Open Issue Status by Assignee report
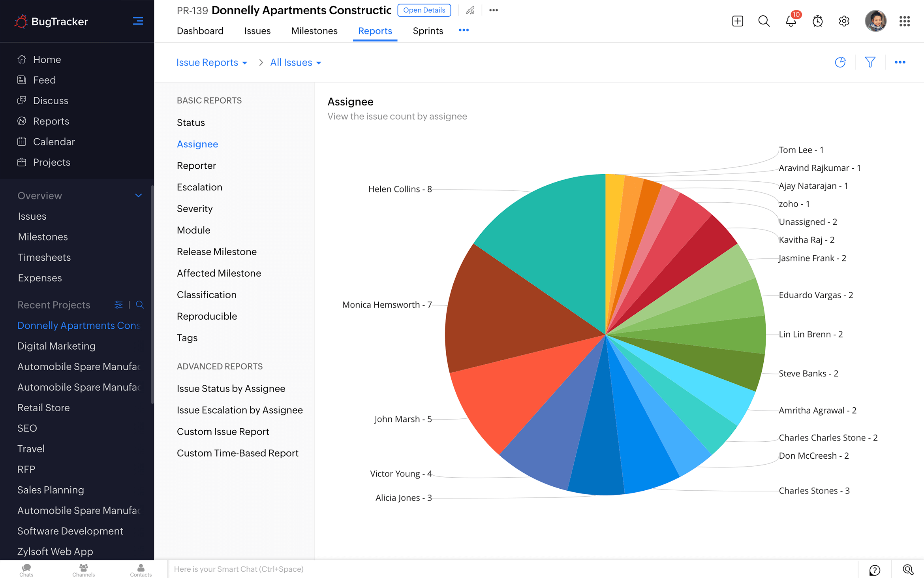924x578 pixels. pyautogui.click(x=231, y=388)
